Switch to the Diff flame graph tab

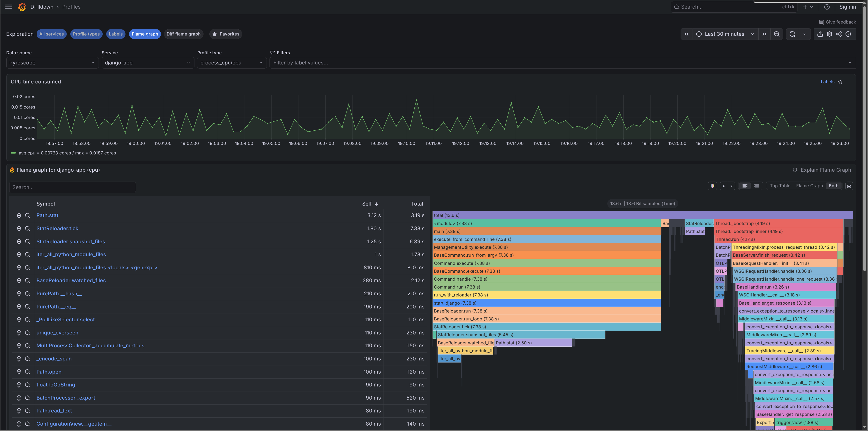point(183,34)
